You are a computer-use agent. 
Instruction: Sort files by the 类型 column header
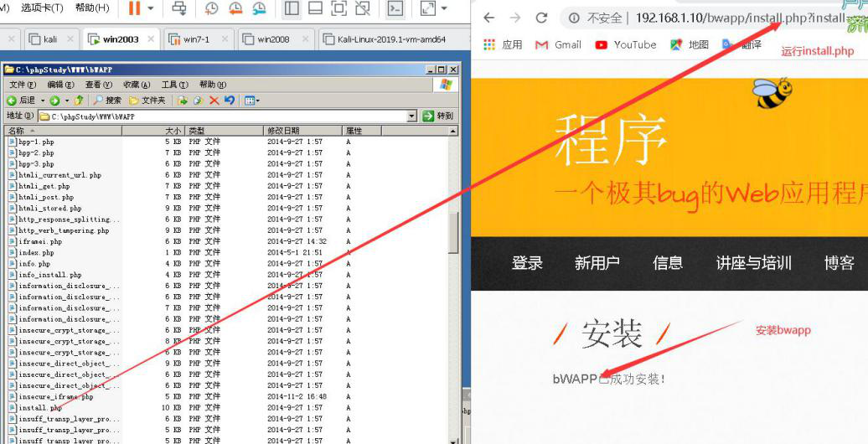tap(224, 131)
